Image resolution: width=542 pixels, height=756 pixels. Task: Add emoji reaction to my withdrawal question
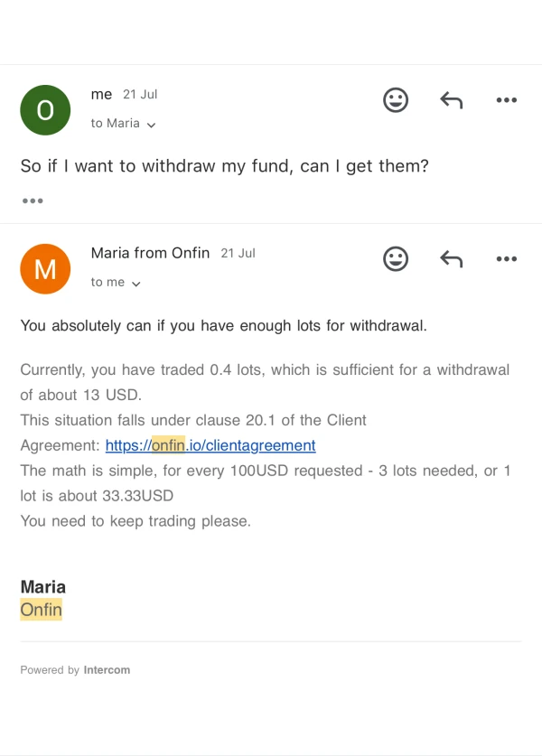pos(396,100)
